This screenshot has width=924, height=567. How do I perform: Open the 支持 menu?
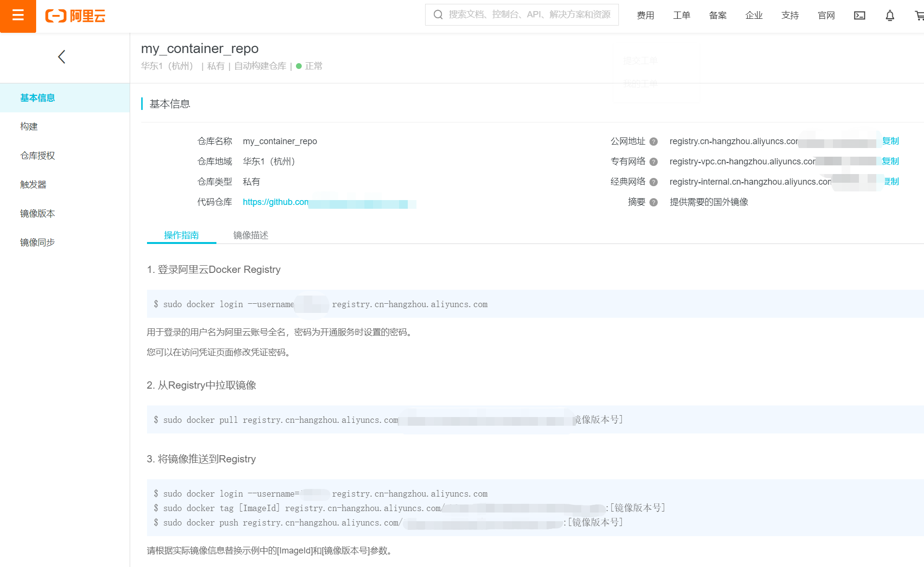(790, 15)
